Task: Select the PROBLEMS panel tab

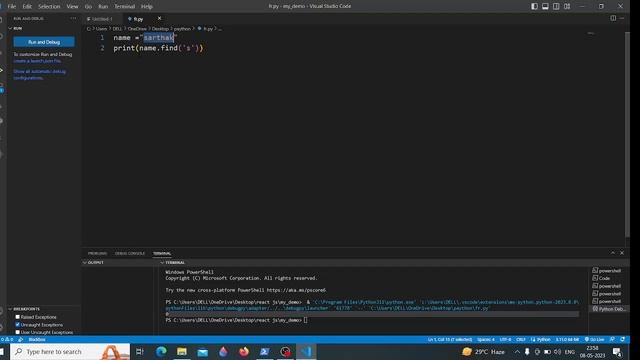Action: [97, 253]
